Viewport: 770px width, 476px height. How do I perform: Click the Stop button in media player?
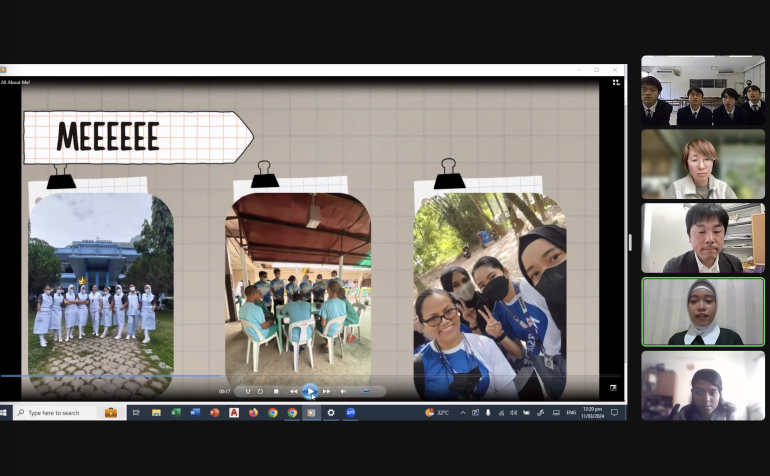tap(276, 391)
